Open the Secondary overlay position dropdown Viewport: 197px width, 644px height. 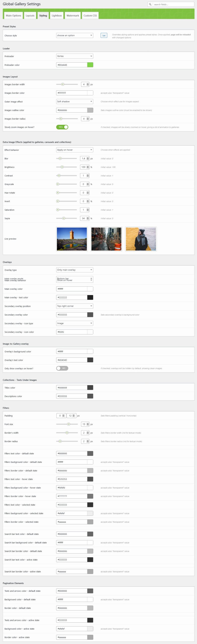74,306
